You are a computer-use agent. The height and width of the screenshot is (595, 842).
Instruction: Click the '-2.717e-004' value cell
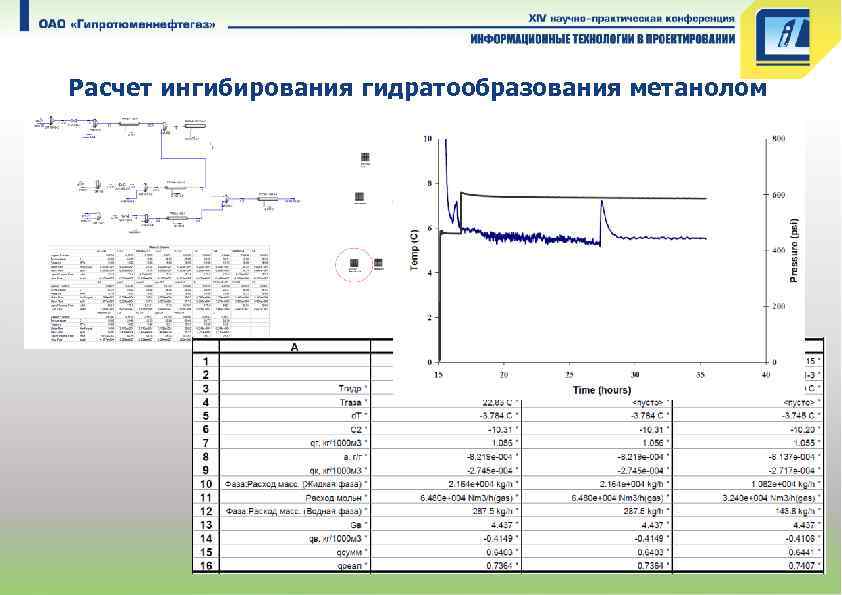tap(749, 470)
